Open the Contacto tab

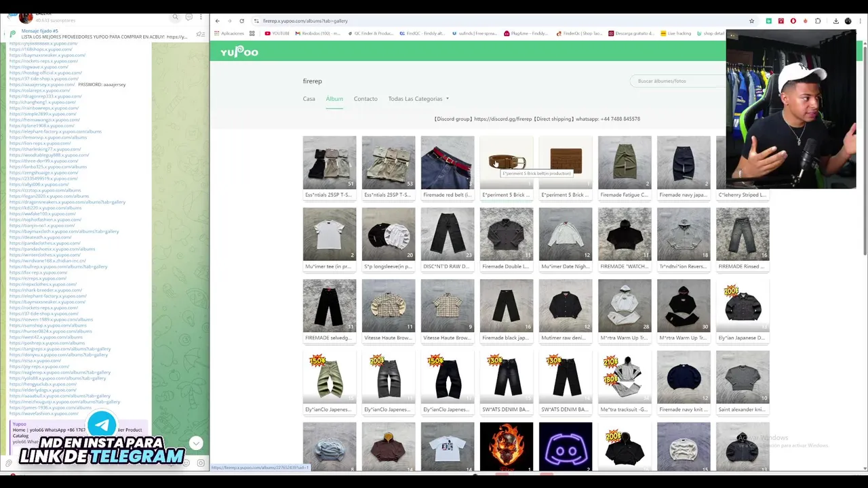tap(366, 99)
